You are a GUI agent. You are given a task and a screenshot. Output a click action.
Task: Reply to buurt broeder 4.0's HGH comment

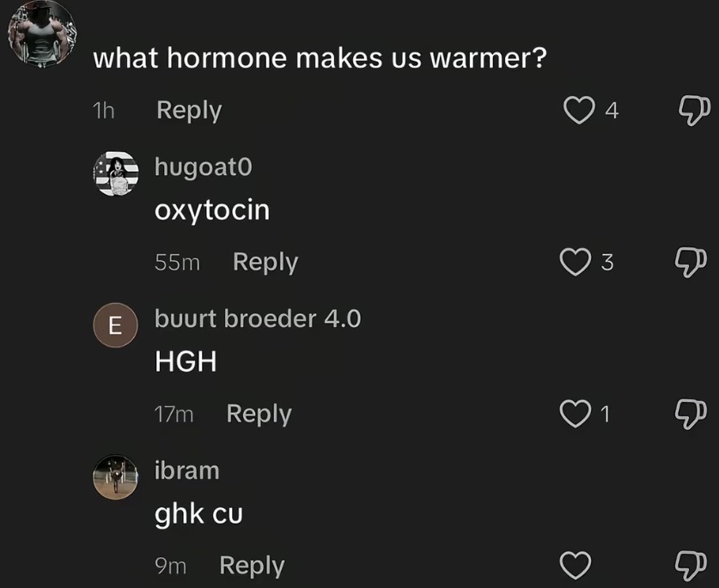tap(259, 415)
